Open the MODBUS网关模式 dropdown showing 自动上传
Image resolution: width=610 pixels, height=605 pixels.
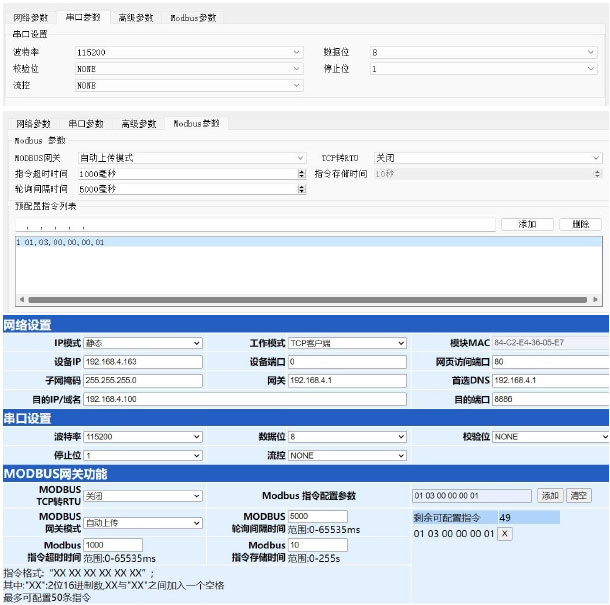click(141, 522)
